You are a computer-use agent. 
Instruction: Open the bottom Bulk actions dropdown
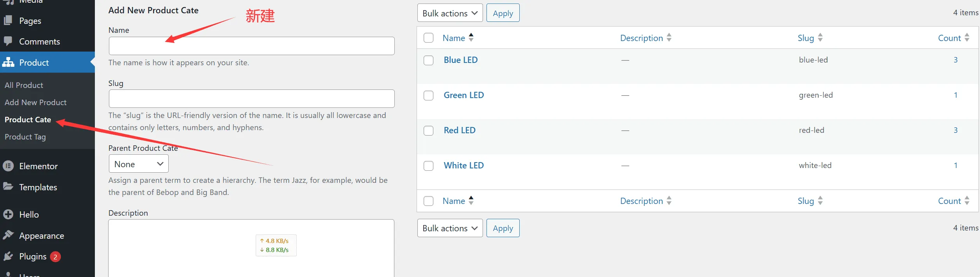pos(450,228)
